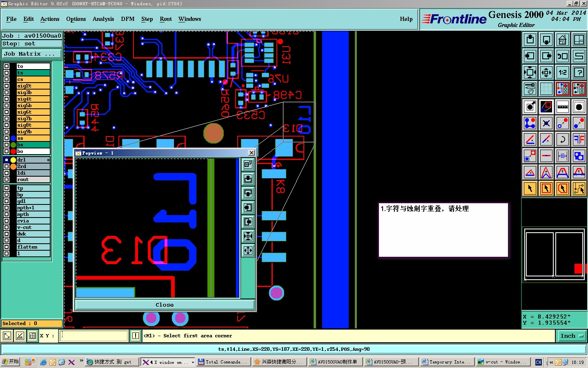Click the Windows Start button
Image resolution: width=588 pixels, height=368 pixels.
click(x=10, y=362)
